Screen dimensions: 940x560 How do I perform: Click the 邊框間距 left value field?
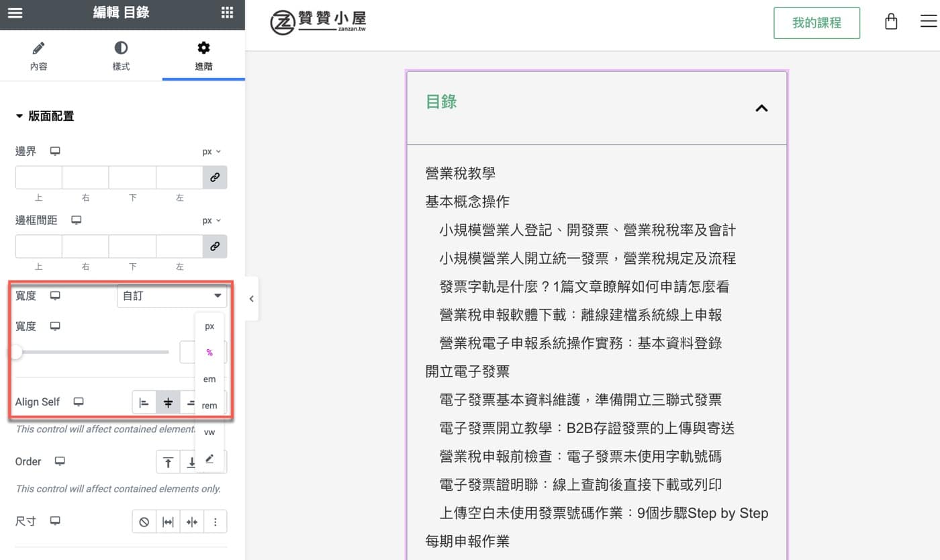click(179, 246)
